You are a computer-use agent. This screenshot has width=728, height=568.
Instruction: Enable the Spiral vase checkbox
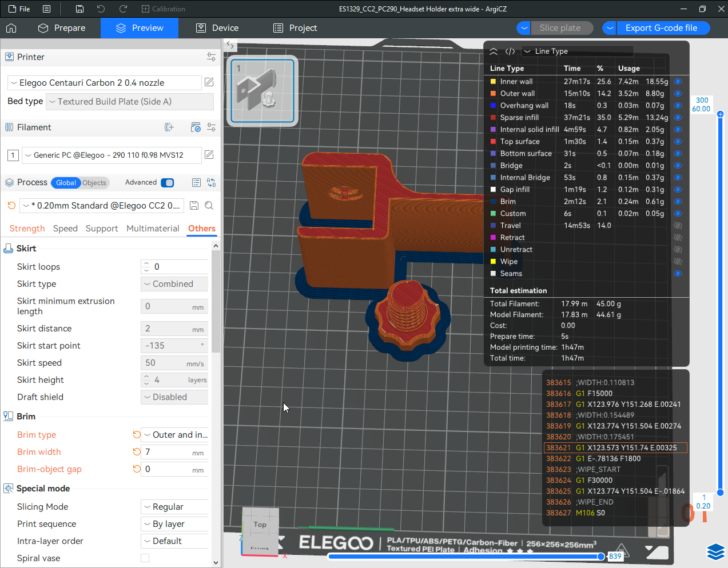(x=145, y=558)
